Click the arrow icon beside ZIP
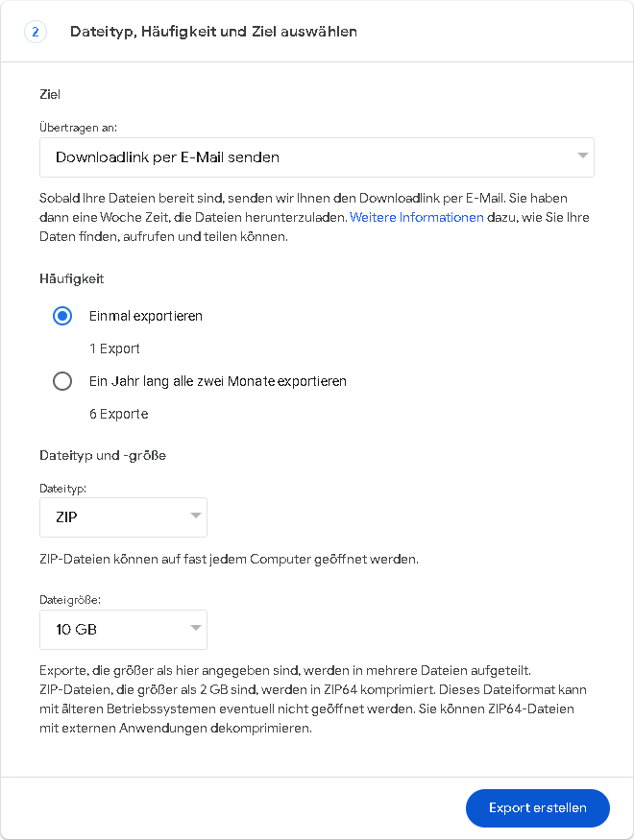This screenshot has height=840, width=634. click(x=196, y=516)
